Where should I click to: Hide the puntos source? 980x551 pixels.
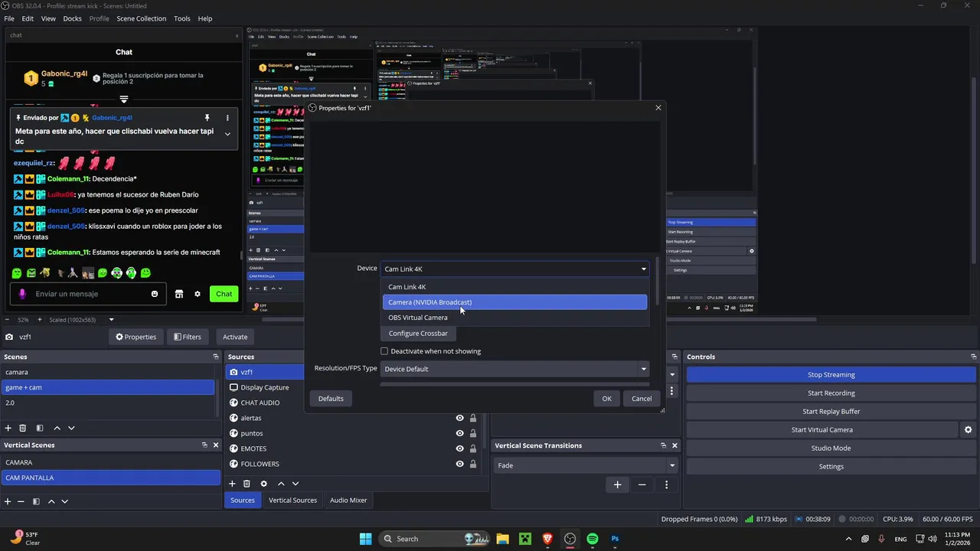[459, 433]
